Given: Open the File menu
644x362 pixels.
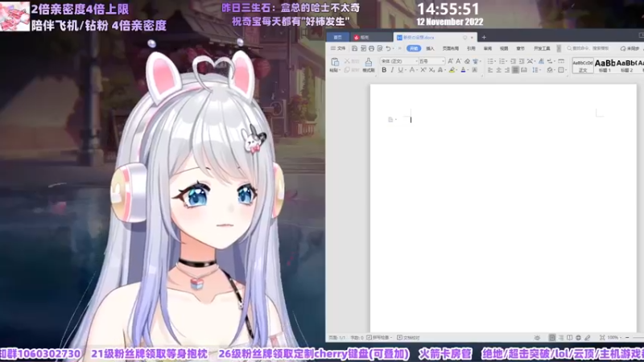Looking at the screenshot, I should click(338, 48).
